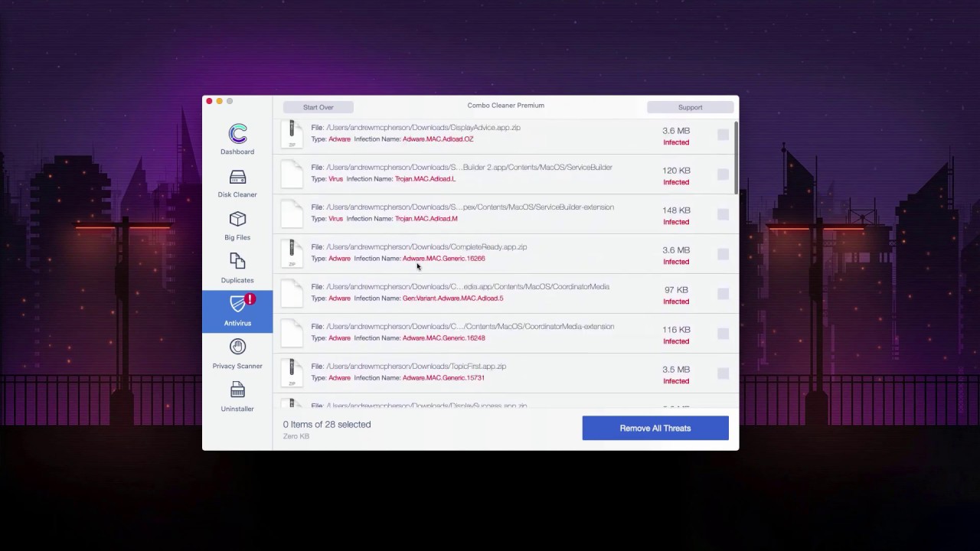Viewport: 980px width, 551px height.
Task: Check the DisplayAdvice.app.zip threat checkbox
Action: (723, 135)
